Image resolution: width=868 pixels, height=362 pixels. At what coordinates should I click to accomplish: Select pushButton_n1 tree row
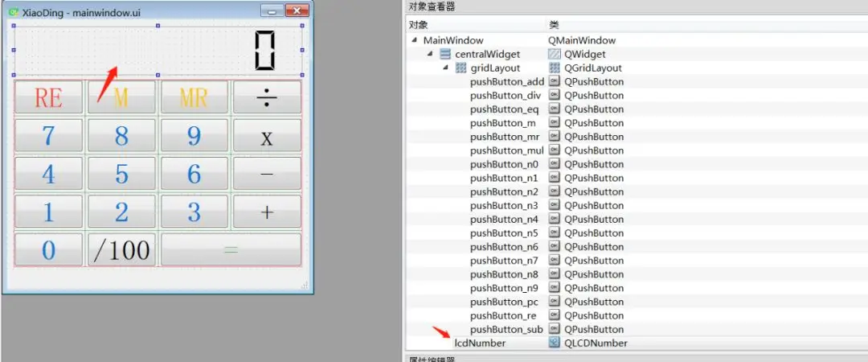tap(504, 178)
